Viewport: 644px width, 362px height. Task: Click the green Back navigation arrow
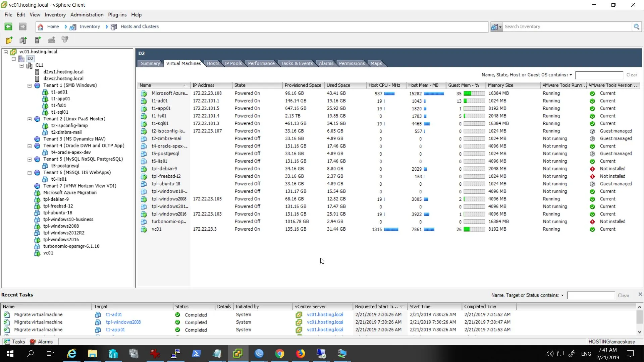pos(8,26)
